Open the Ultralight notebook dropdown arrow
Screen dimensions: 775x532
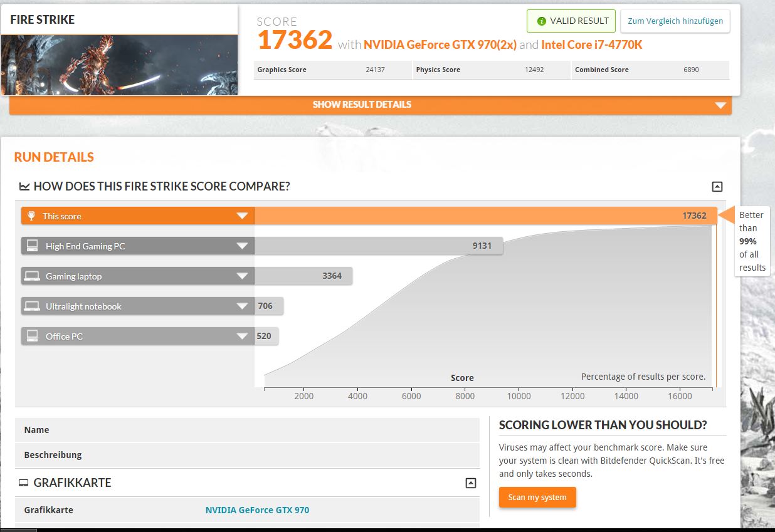(242, 306)
